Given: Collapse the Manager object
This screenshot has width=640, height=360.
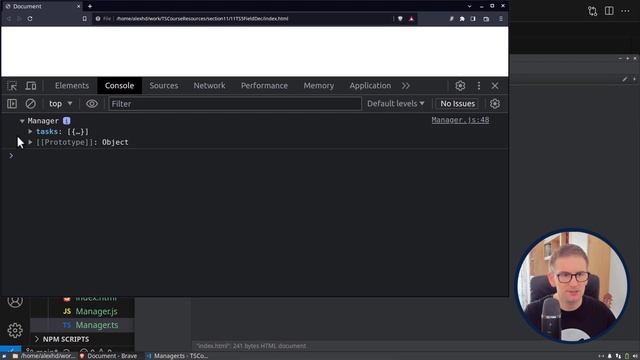Looking at the screenshot, I should [22, 121].
